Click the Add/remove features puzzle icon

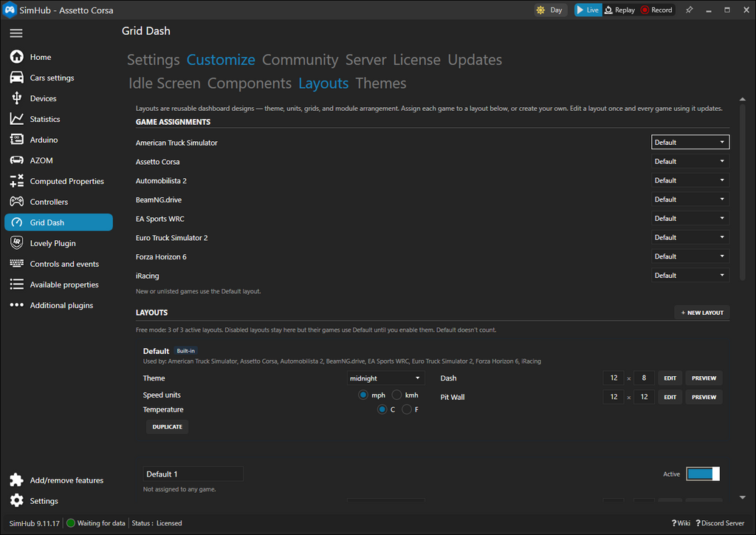click(x=16, y=480)
